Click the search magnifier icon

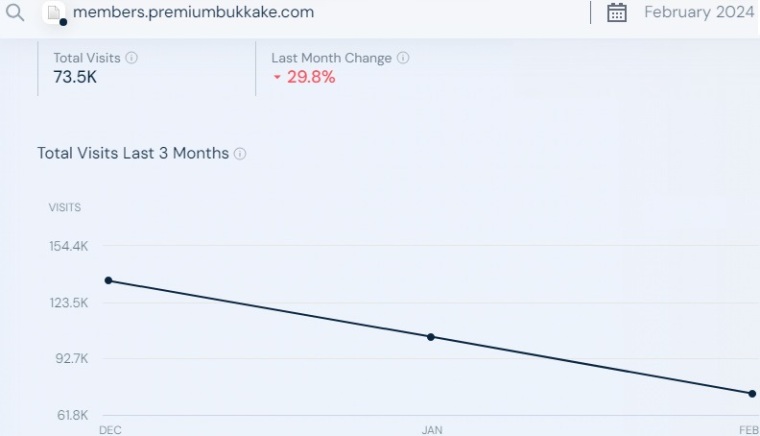click(15, 13)
